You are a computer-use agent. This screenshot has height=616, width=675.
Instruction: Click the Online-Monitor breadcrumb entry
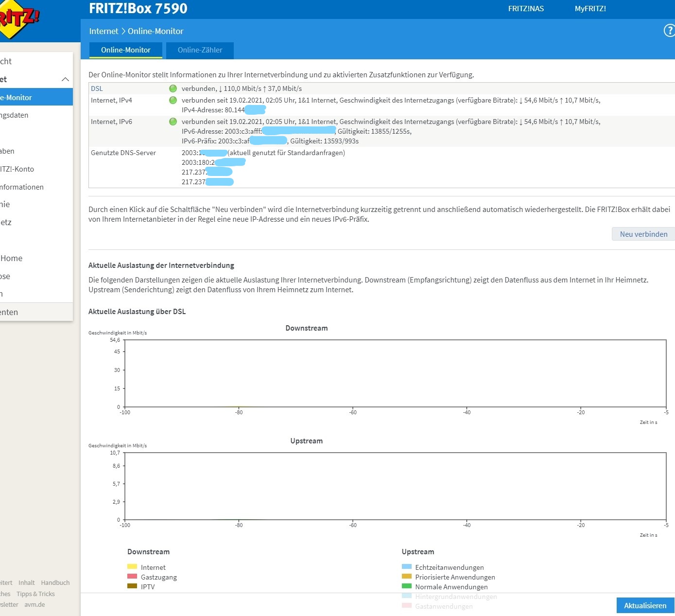[x=156, y=31]
